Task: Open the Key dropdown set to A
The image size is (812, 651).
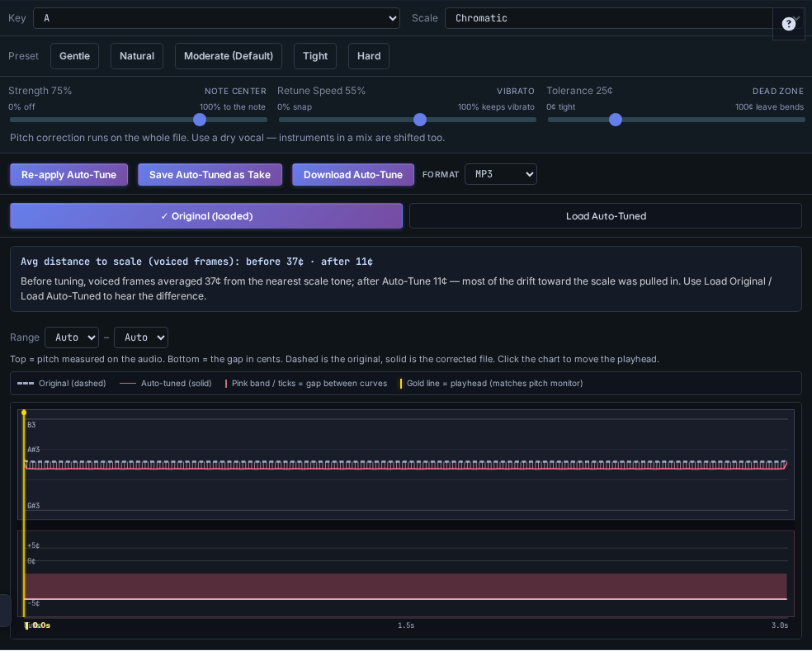Action: [216, 18]
